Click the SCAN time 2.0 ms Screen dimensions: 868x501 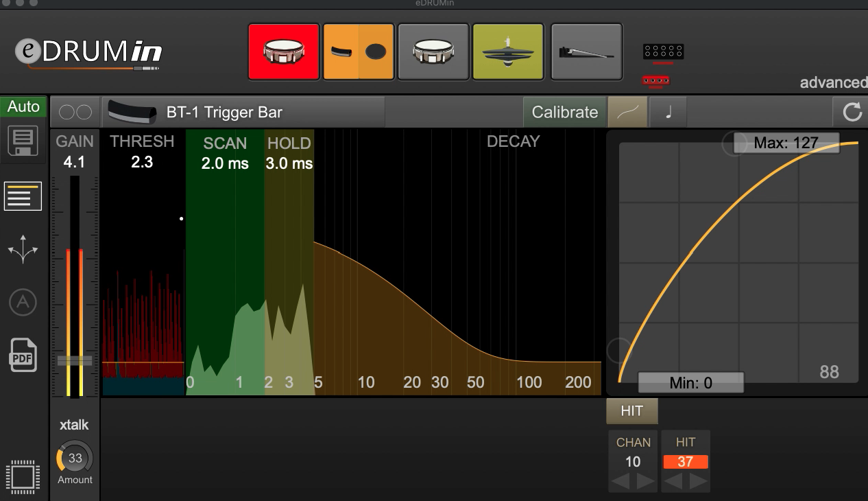[225, 164]
